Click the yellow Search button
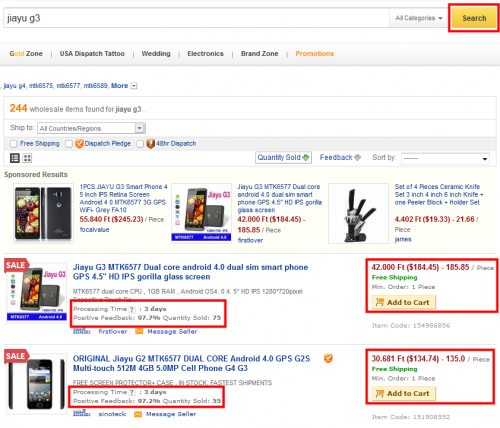This screenshot has width=500, height=428. 474,18
